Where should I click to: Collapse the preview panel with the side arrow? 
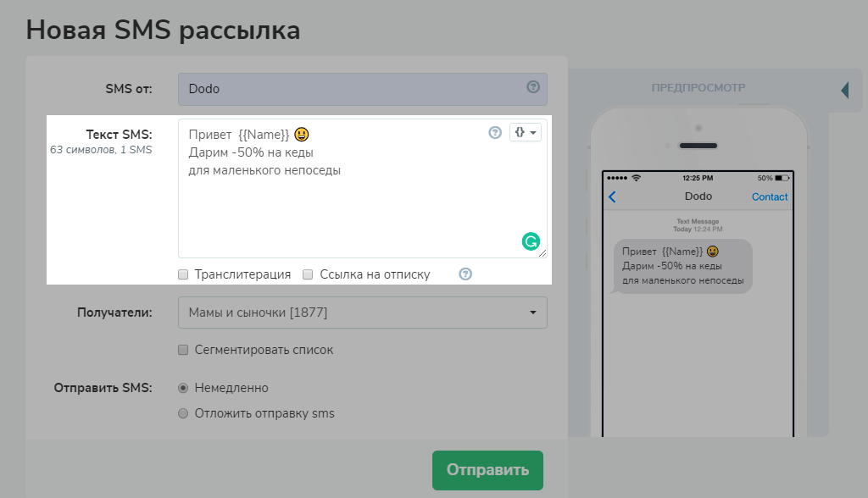pyautogui.click(x=844, y=90)
